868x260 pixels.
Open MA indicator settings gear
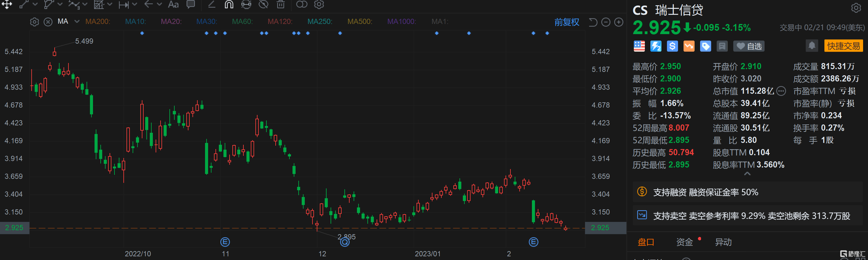click(x=34, y=22)
